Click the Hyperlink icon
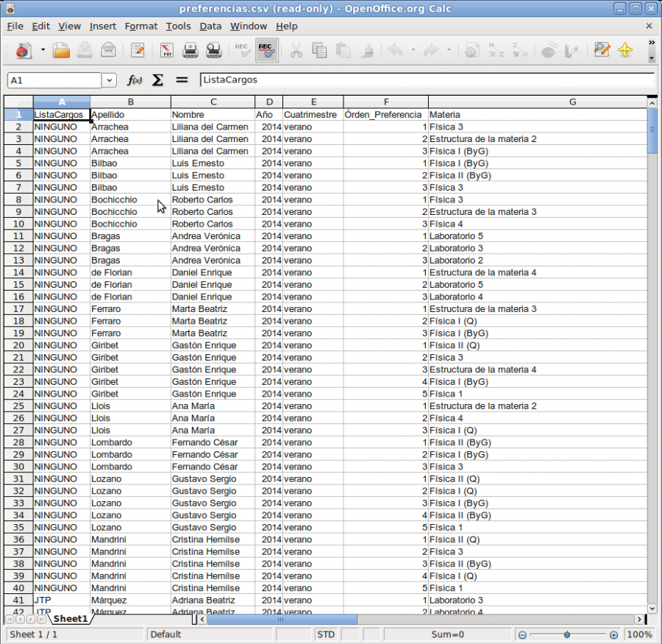 click(x=472, y=50)
